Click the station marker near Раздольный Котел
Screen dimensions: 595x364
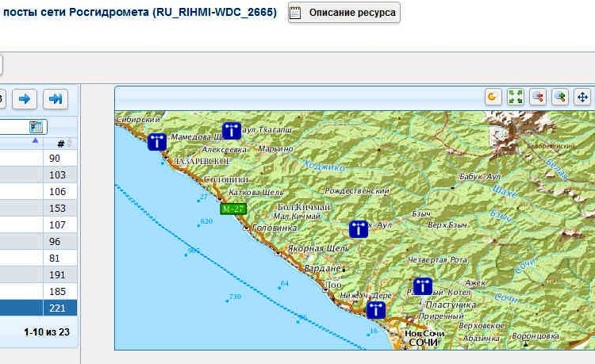(x=422, y=286)
